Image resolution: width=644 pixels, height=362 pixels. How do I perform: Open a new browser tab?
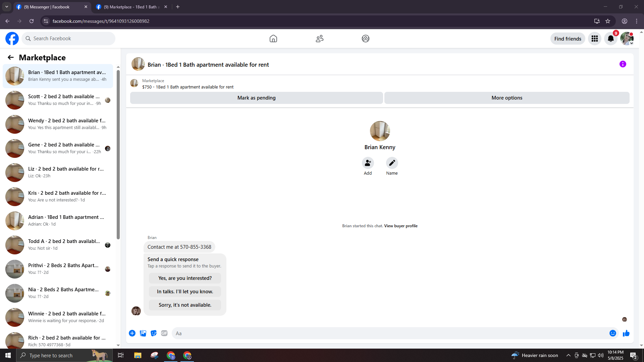(x=178, y=7)
